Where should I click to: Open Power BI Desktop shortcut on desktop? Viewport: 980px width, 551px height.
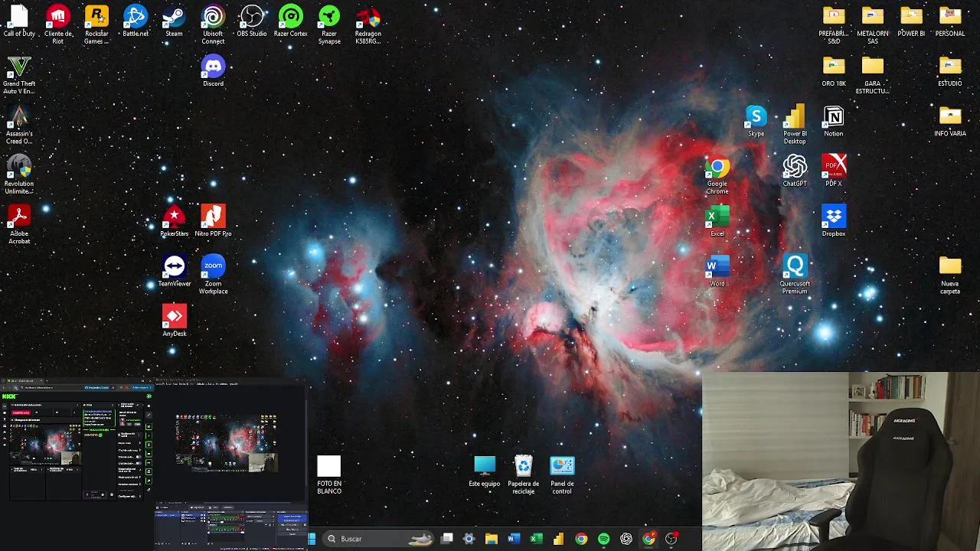click(795, 125)
